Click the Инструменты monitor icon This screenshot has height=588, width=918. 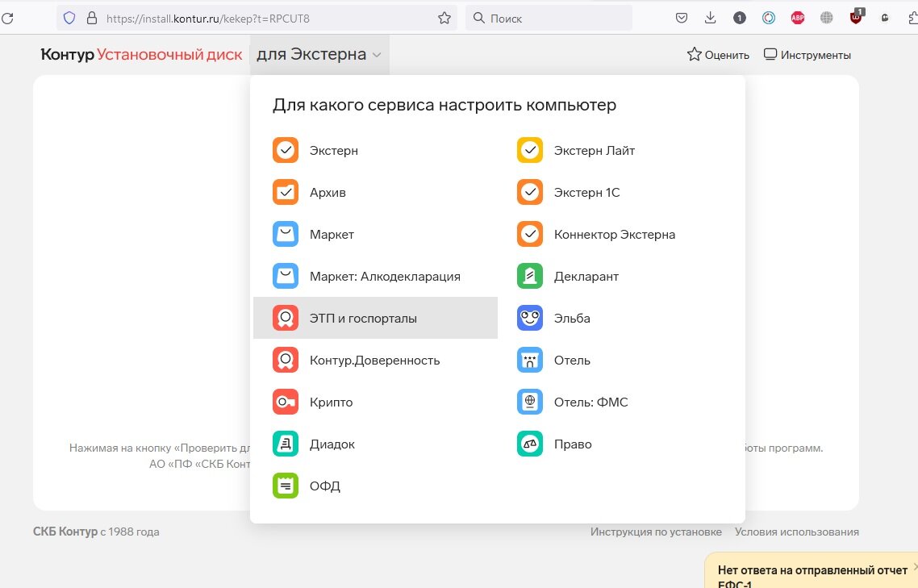tap(770, 55)
